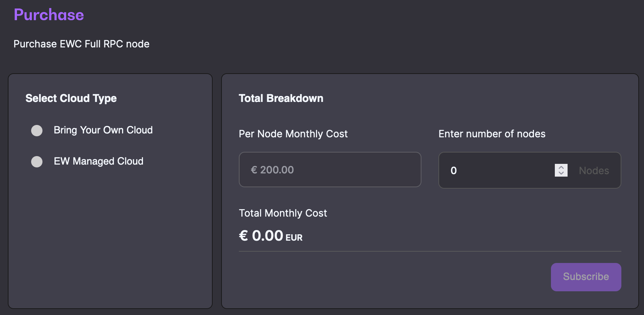This screenshot has width=644, height=315.
Task: Click the "Purchase EWC Full RPC node" subtitle
Action: [x=81, y=44]
